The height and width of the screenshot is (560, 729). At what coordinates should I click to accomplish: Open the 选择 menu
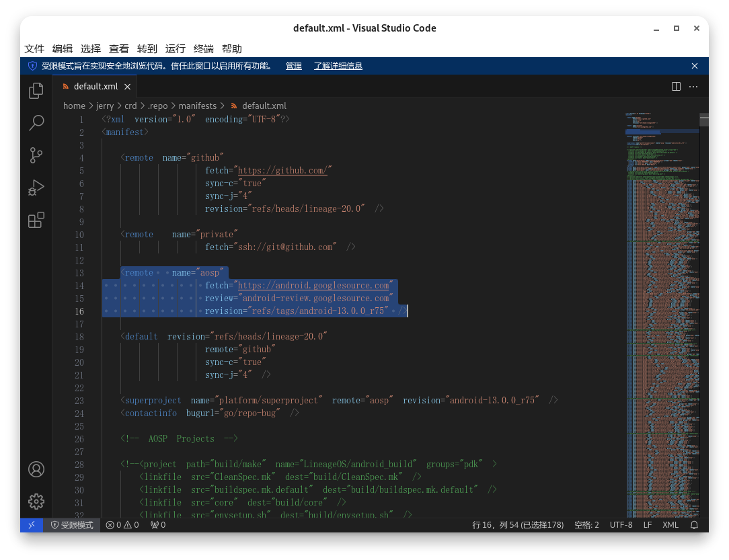[x=91, y=49]
